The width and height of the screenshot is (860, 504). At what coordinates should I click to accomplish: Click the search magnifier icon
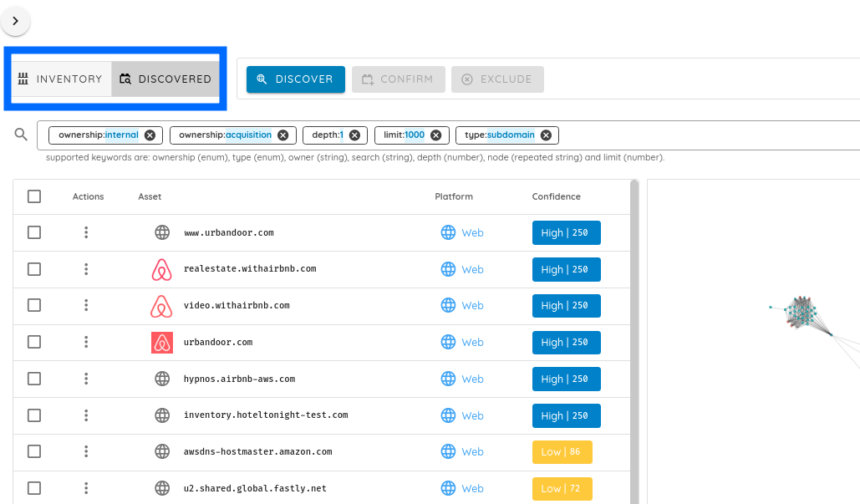[22, 134]
